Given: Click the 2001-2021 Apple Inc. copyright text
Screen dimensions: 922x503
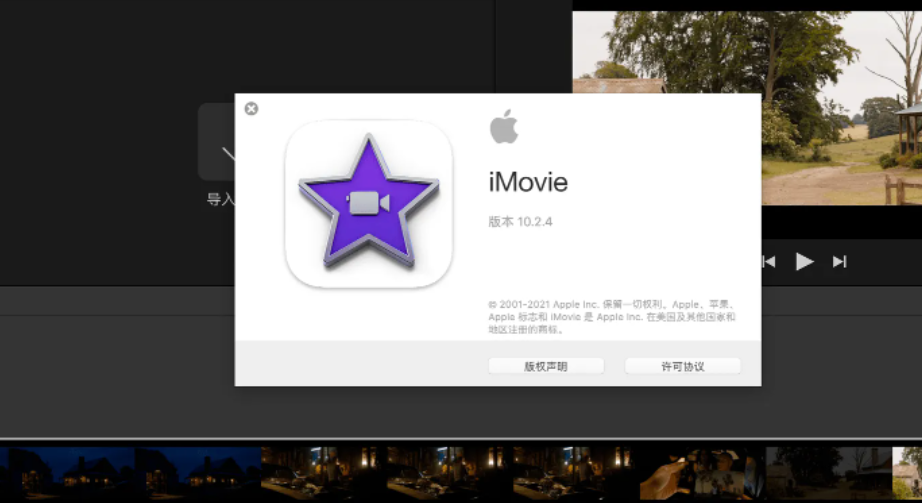Looking at the screenshot, I should (x=612, y=317).
